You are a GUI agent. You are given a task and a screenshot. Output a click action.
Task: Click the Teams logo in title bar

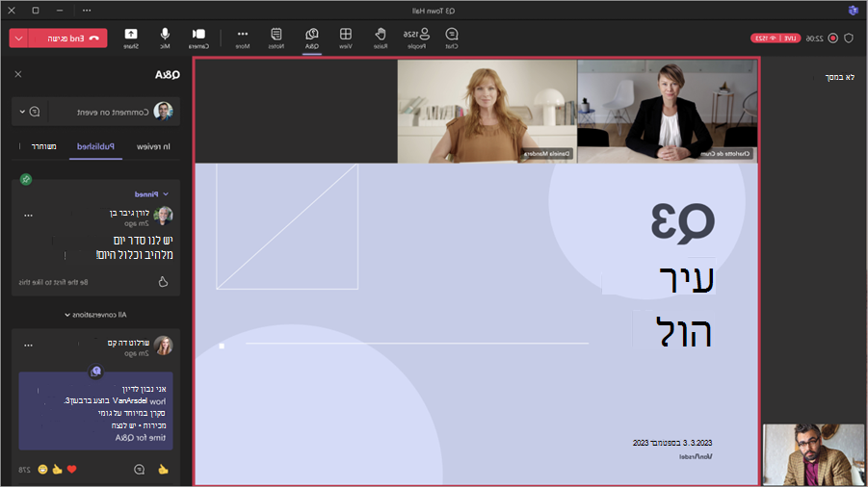coord(853,11)
